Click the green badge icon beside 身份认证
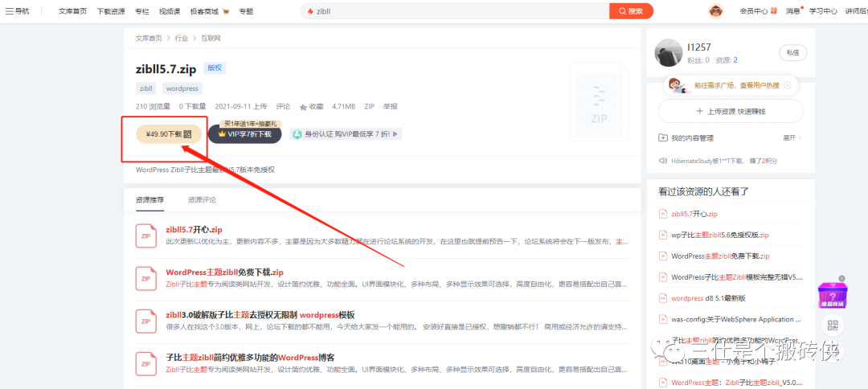The width and height of the screenshot is (868, 389). coord(297,134)
